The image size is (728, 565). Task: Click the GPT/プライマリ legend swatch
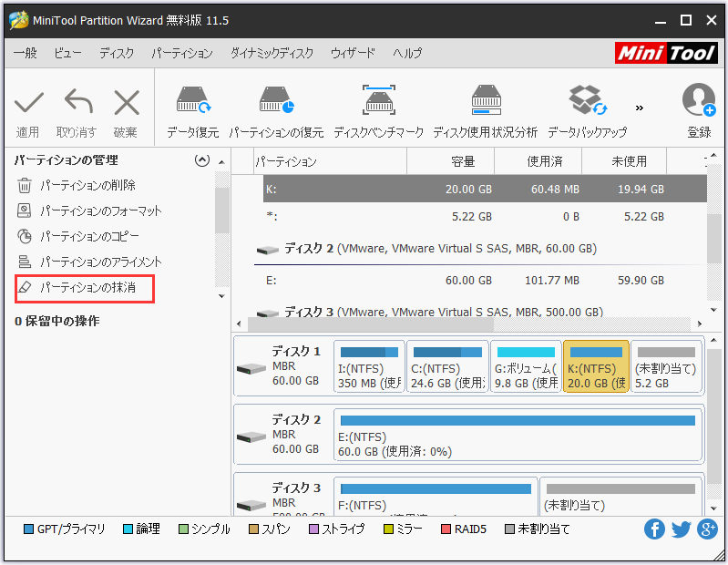point(28,529)
